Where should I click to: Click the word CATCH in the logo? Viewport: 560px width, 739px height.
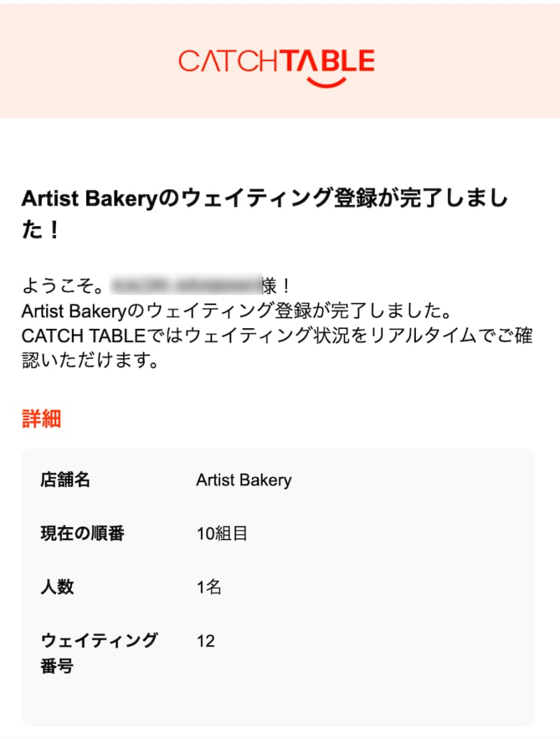[228, 62]
